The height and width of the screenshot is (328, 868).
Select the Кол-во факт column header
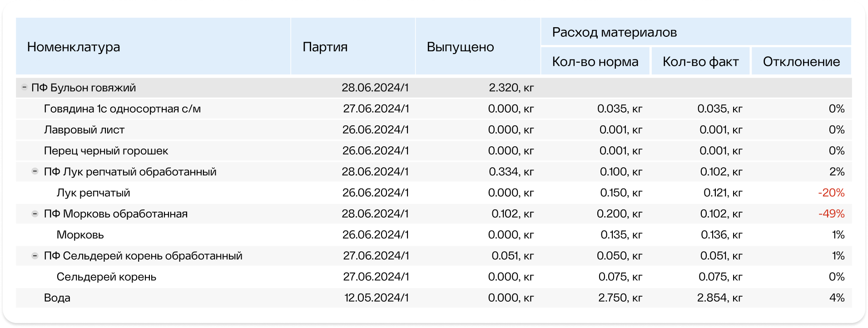click(700, 61)
